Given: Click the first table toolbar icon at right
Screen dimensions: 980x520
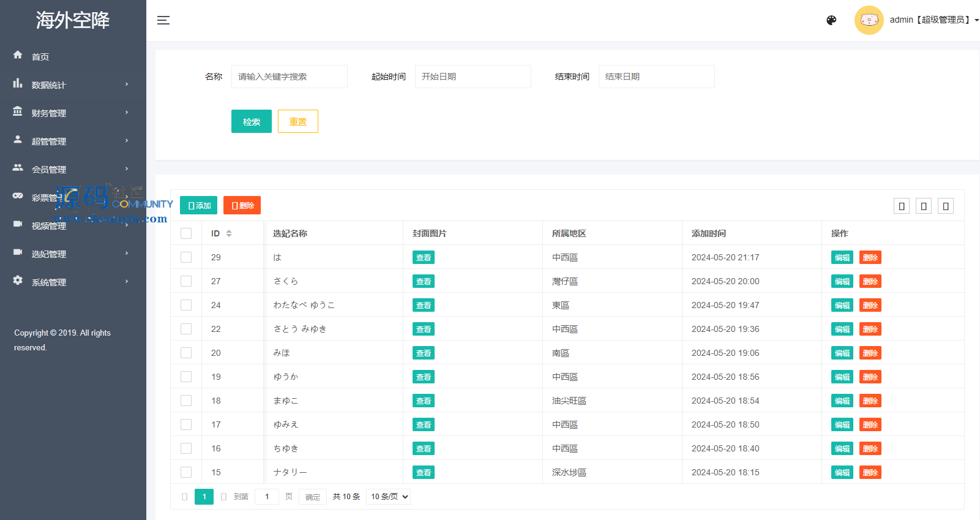Looking at the screenshot, I should click(x=902, y=206).
